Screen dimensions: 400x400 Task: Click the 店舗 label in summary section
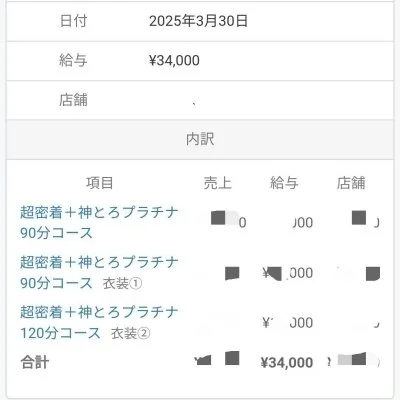tap(73, 100)
